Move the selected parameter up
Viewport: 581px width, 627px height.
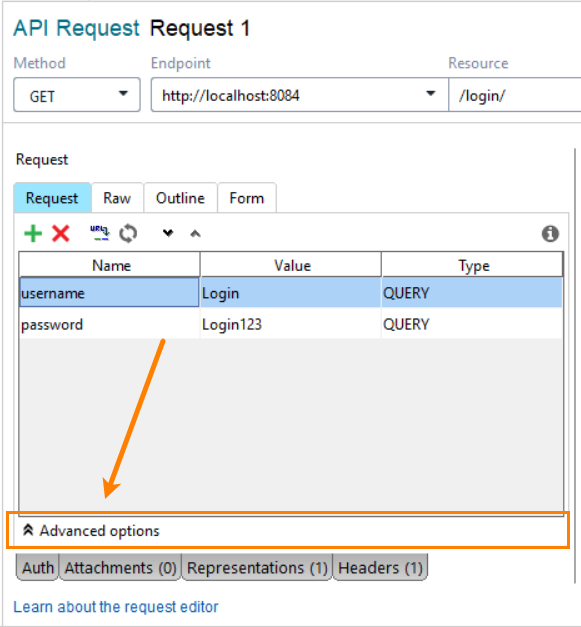click(195, 234)
